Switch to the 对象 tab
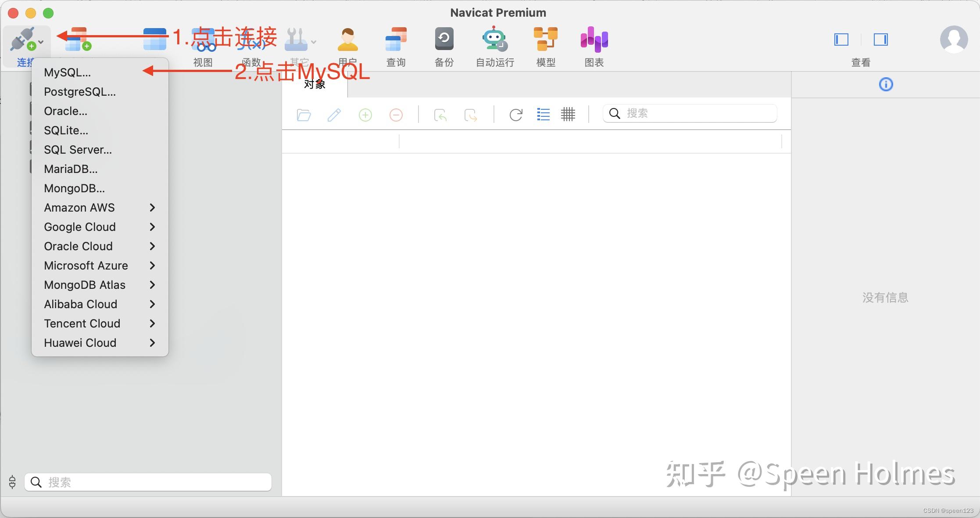Image resolution: width=980 pixels, height=518 pixels. click(315, 84)
